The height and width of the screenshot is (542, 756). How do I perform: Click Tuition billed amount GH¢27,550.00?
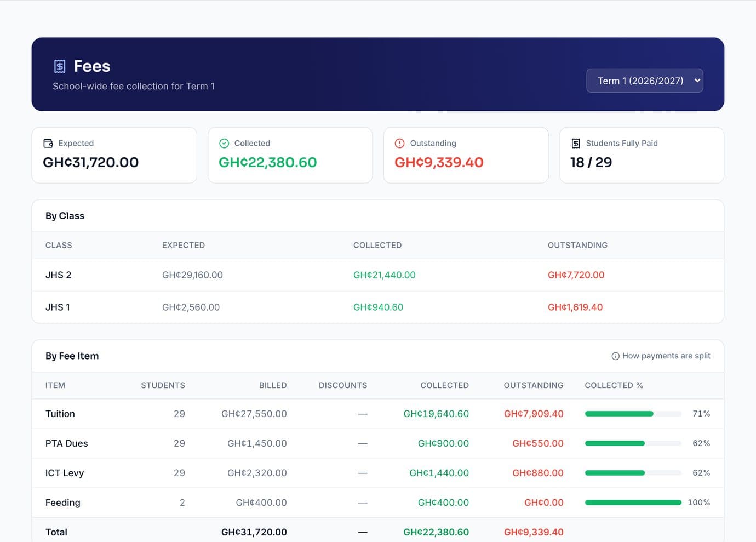pyautogui.click(x=254, y=414)
